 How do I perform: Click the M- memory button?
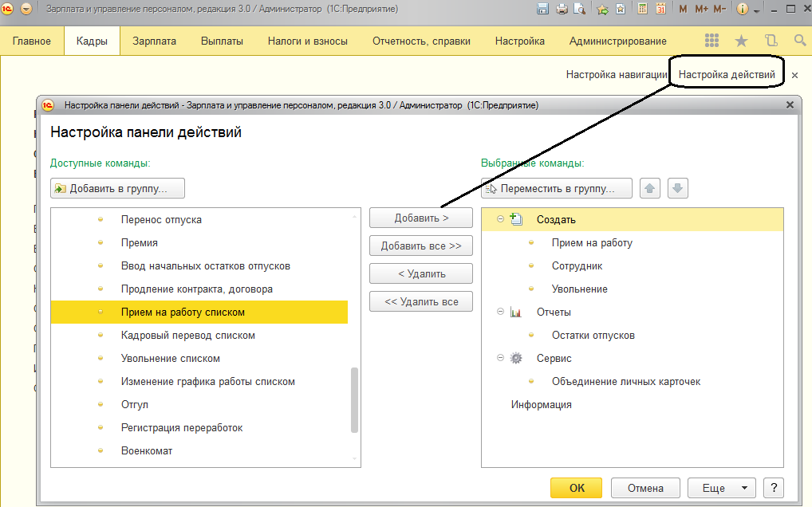719,9
